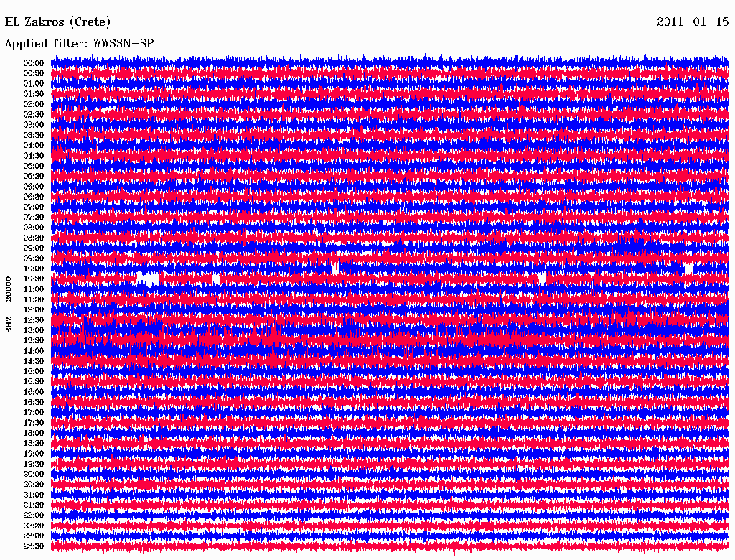Screen dimensions: 735x560
Task: Select the 13:00 time label
Action: pos(34,330)
